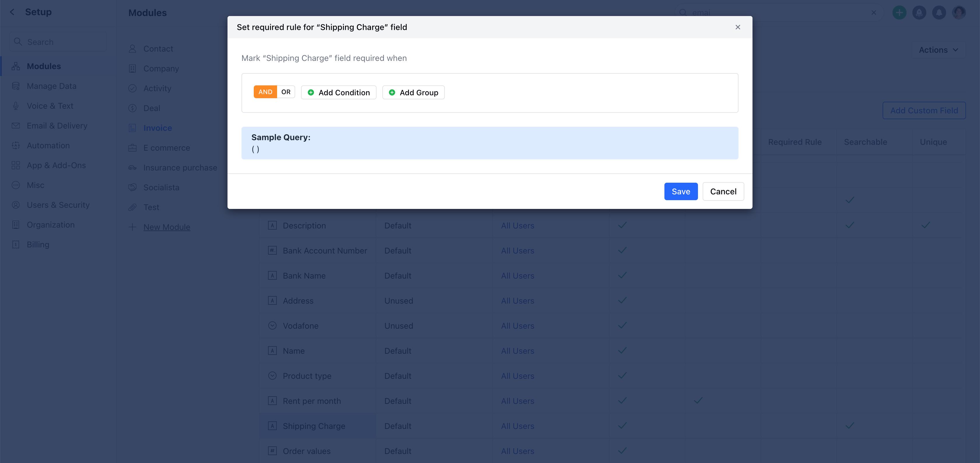This screenshot has width=980, height=463.
Task: Switch operator to OR
Action: pyautogui.click(x=286, y=92)
